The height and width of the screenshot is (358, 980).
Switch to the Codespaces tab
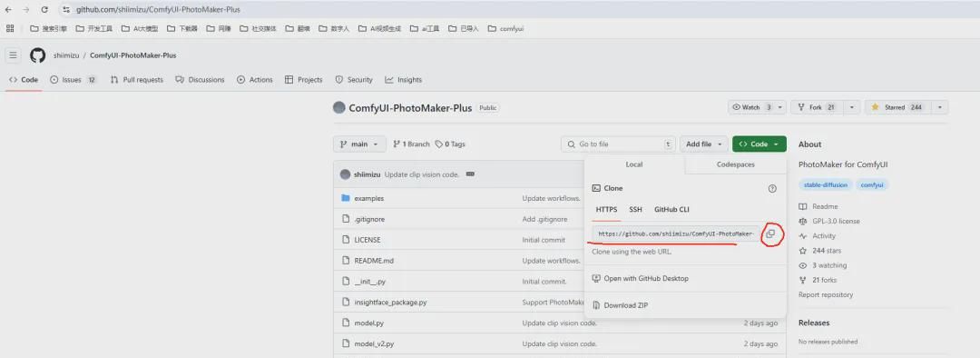pyautogui.click(x=736, y=164)
